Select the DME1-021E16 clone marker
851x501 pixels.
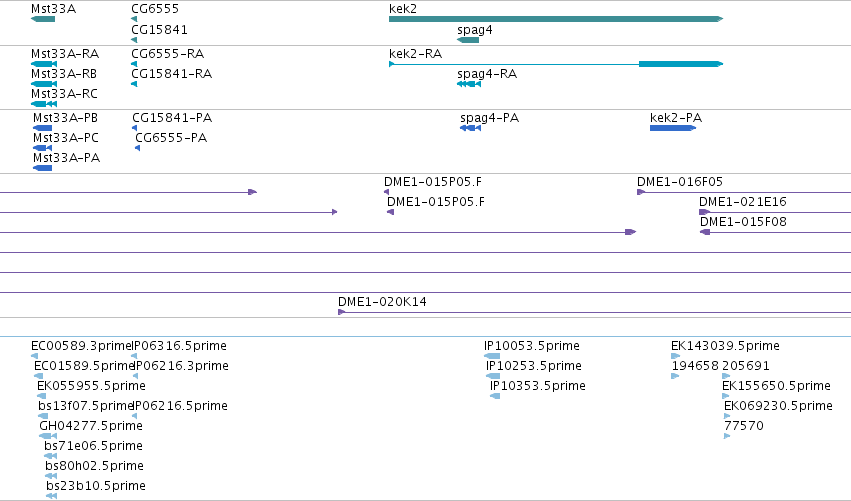click(x=704, y=212)
